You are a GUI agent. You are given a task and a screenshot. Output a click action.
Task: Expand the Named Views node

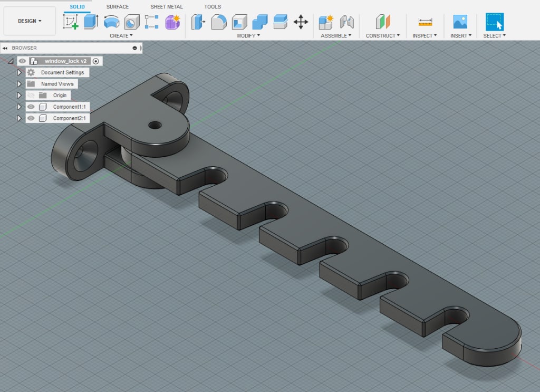[20, 84]
